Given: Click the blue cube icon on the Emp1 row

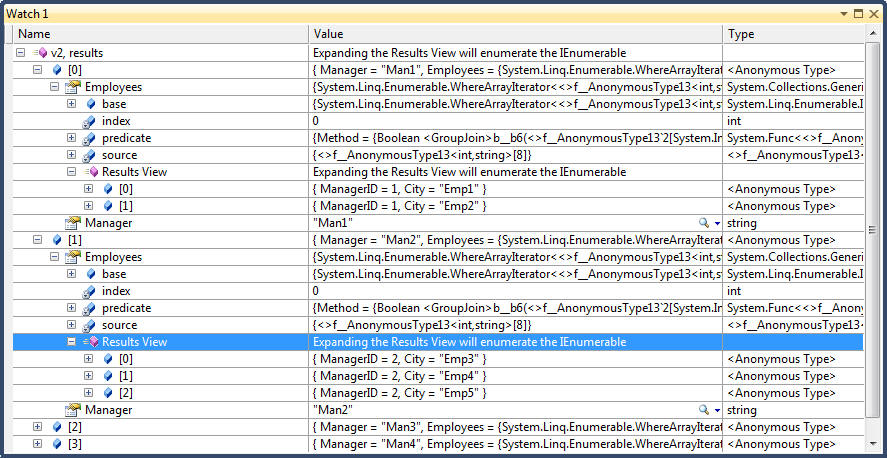Looking at the screenshot, I should click(x=108, y=189).
